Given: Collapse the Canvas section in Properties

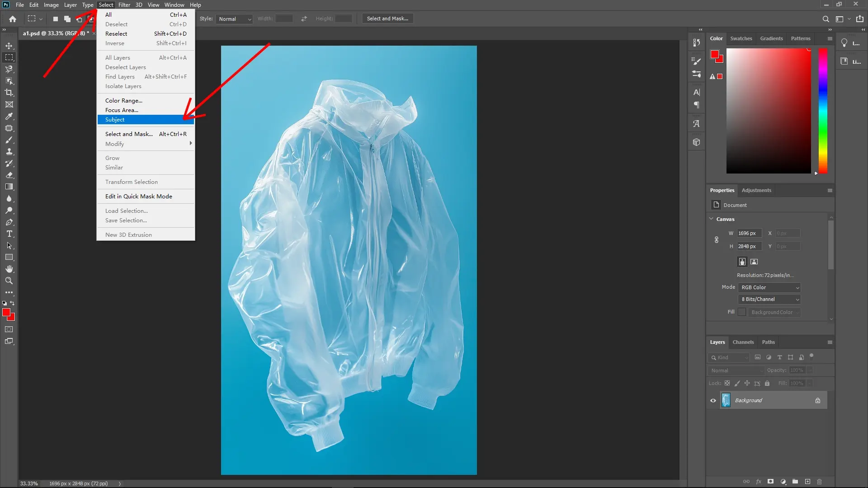Looking at the screenshot, I should click(x=711, y=219).
